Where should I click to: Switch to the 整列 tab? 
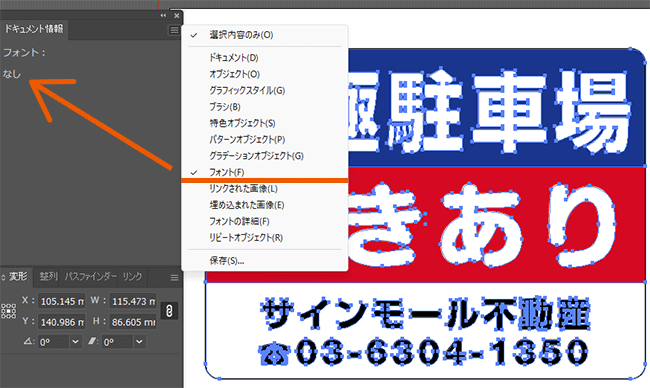[x=48, y=276]
